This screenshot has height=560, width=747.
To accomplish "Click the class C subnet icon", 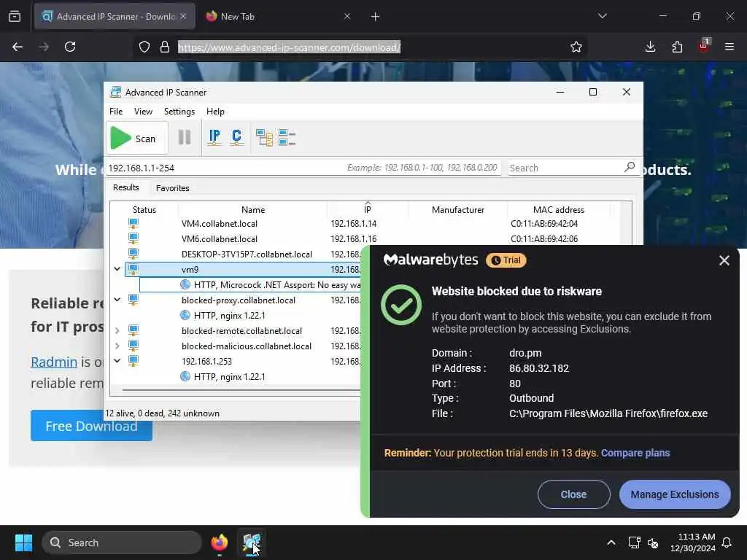I will [237, 137].
